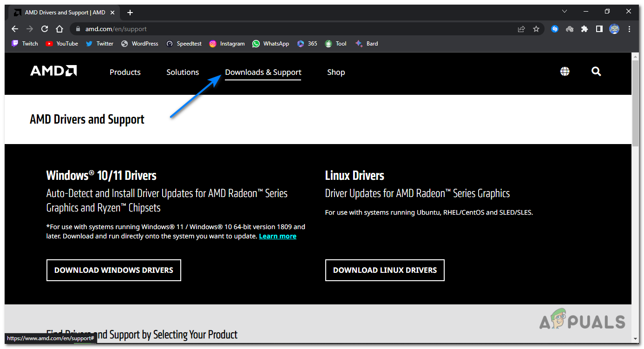Click the globe language selector icon
The width and height of the screenshot is (644, 349).
pyautogui.click(x=565, y=72)
